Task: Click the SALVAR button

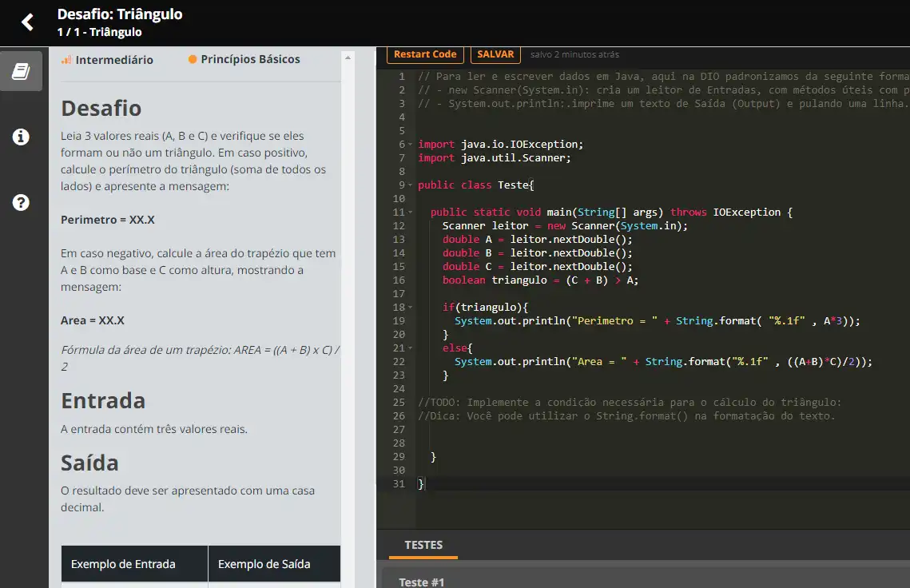Action: (495, 54)
